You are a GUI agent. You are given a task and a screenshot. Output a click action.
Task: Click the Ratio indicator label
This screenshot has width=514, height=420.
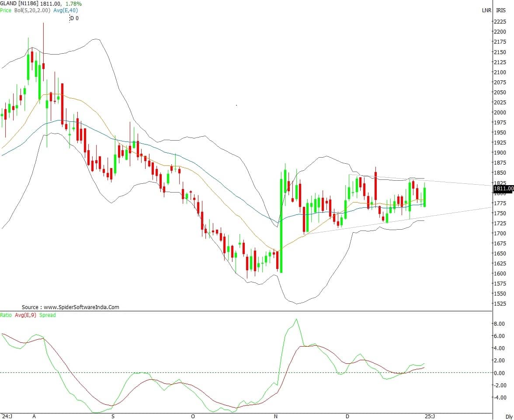(6, 315)
